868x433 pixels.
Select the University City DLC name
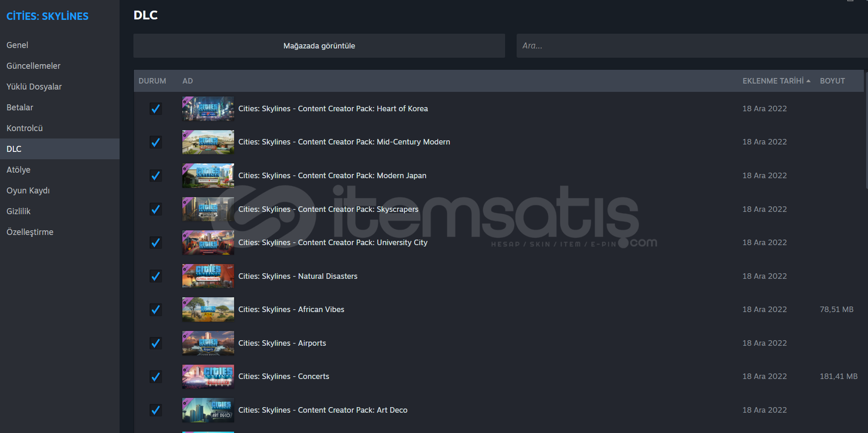click(x=333, y=242)
